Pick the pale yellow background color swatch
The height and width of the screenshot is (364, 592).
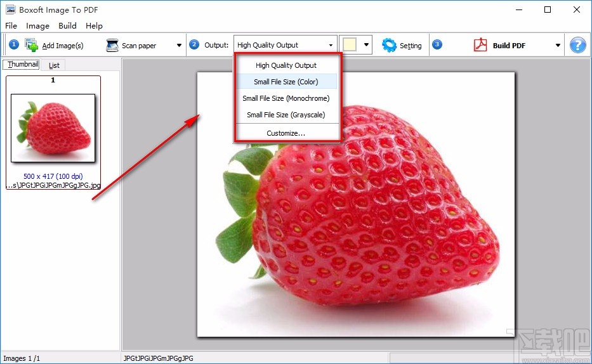(x=350, y=45)
